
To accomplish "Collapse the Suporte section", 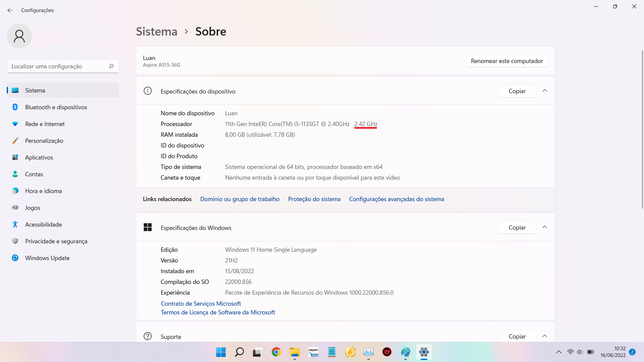I will coord(545,336).
